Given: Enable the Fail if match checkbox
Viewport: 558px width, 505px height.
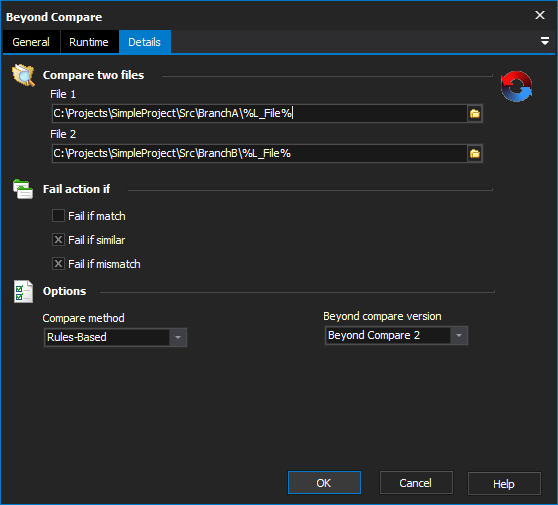Looking at the screenshot, I should [x=58, y=216].
